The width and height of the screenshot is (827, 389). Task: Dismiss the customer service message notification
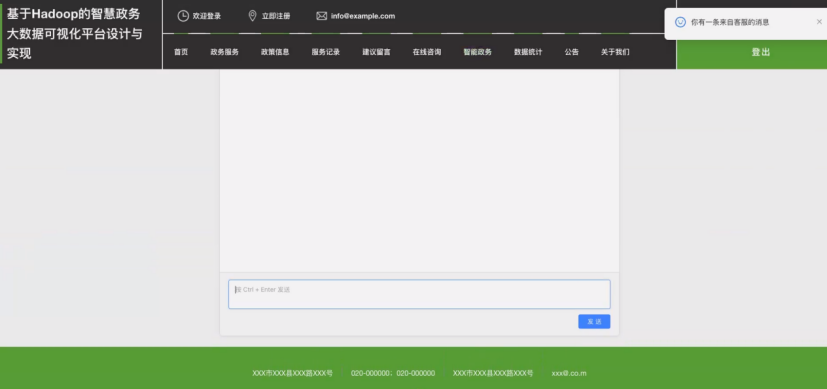click(819, 22)
